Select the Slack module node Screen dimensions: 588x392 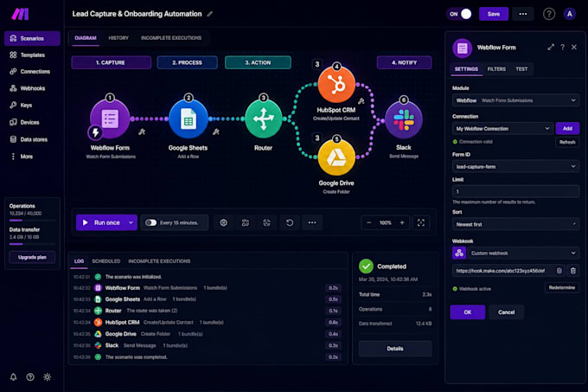point(404,120)
